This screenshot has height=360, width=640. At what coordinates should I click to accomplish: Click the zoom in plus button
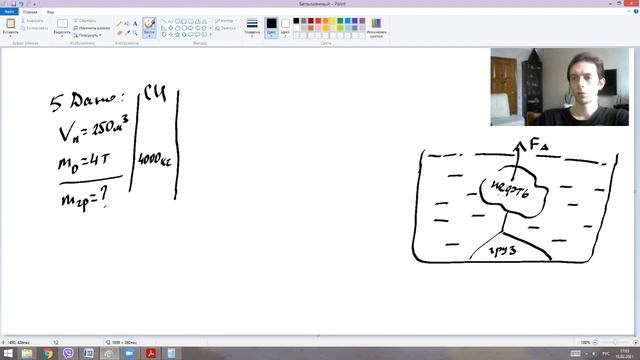pos(636,342)
